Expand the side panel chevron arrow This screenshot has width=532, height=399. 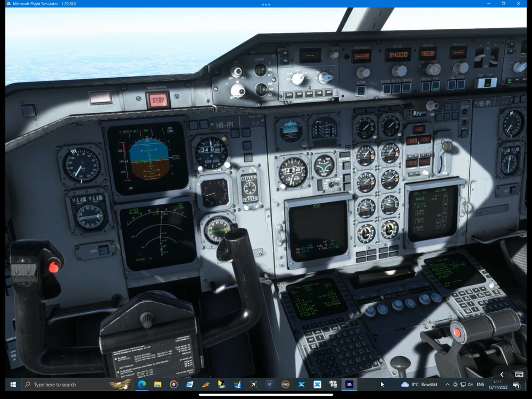[502, 375]
